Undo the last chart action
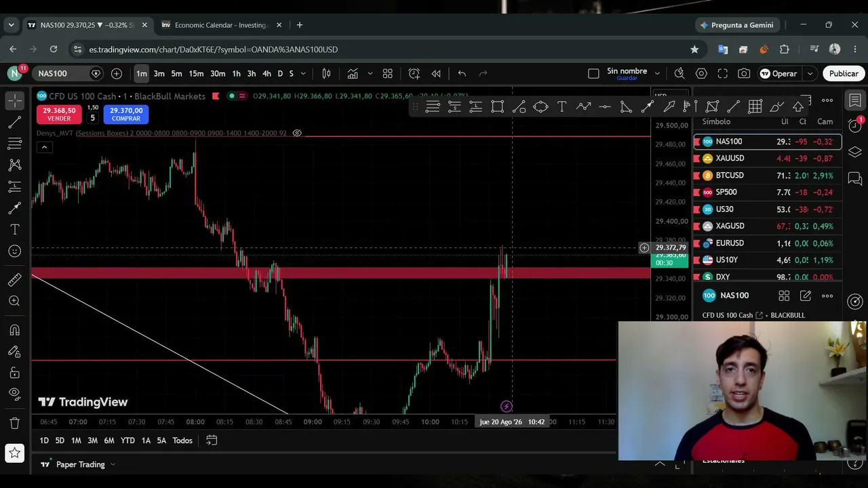This screenshot has width=868, height=488. 462,73
